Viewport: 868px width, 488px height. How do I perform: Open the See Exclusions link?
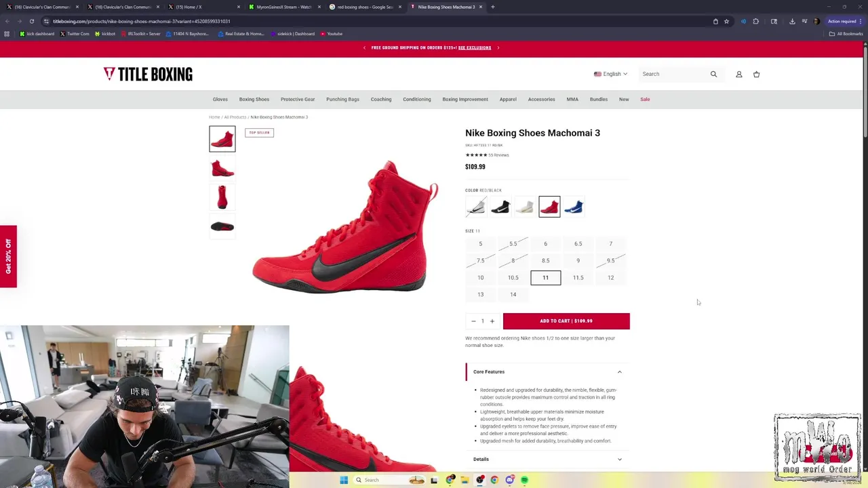[x=475, y=47]
